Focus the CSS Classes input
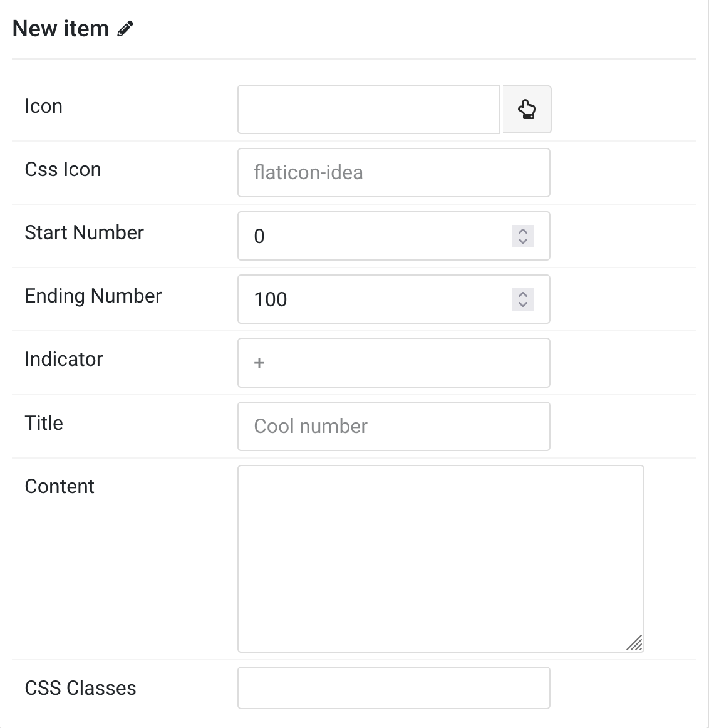709x728 pixels. tap(394, 688)
